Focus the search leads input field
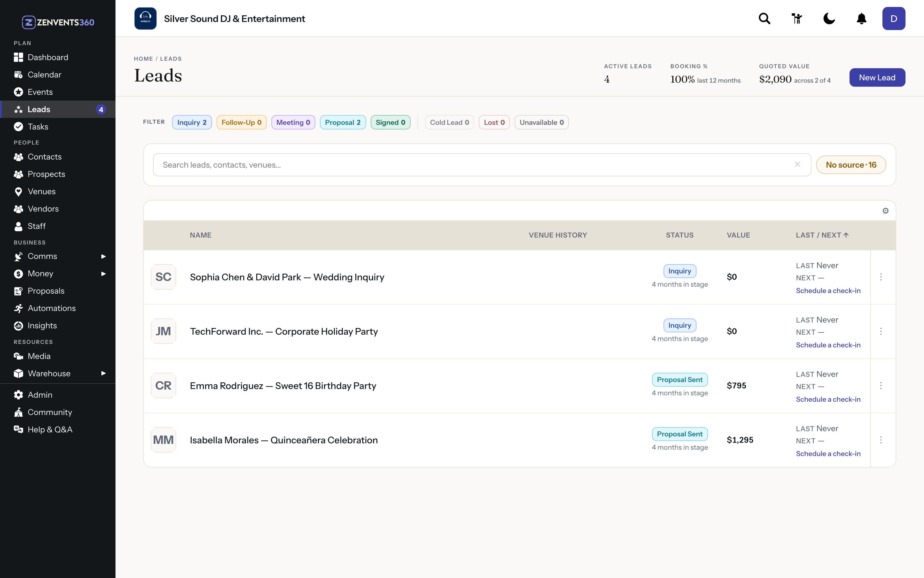This screenshot has height=578, width=924. click(x=482, y=165)
